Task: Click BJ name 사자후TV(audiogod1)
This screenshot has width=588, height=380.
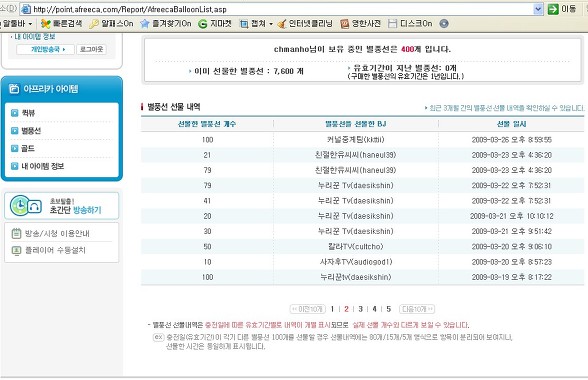Action: point(356,262)
